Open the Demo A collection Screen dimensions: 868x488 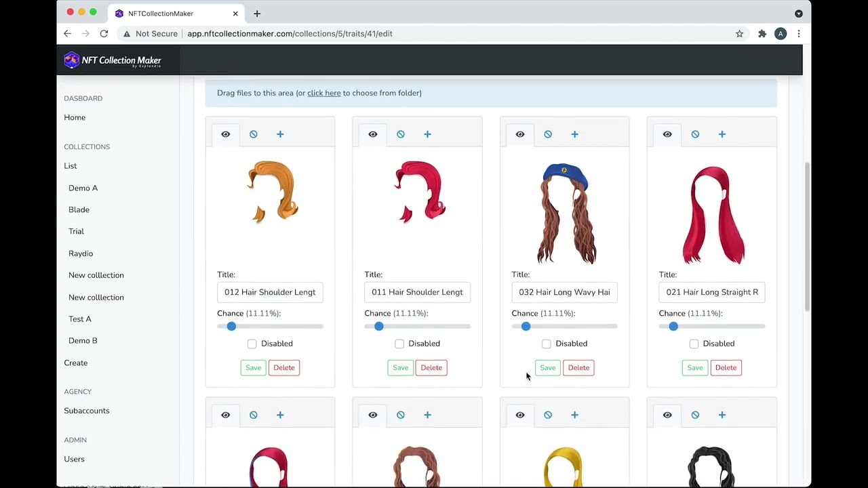tap(83, 188)
